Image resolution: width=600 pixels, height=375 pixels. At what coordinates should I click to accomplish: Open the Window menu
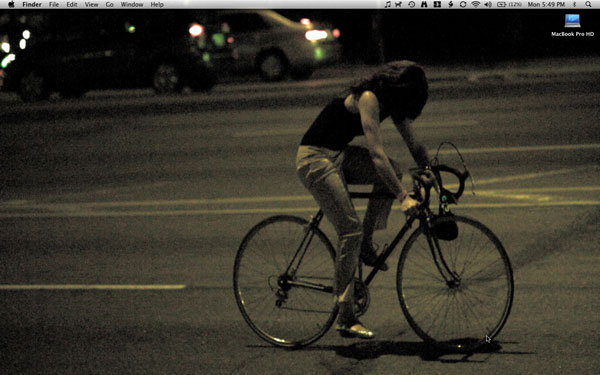pos(132,5)
